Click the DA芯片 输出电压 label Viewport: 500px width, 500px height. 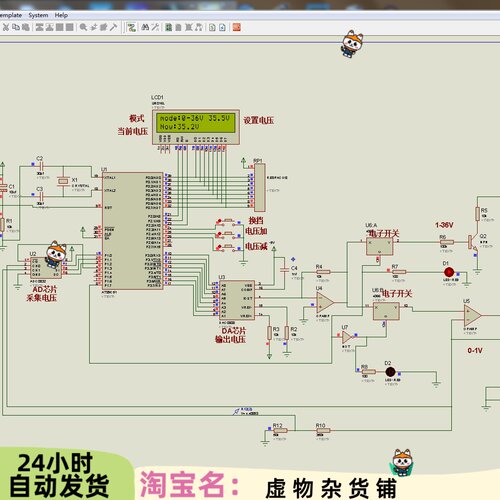(230, 335)
